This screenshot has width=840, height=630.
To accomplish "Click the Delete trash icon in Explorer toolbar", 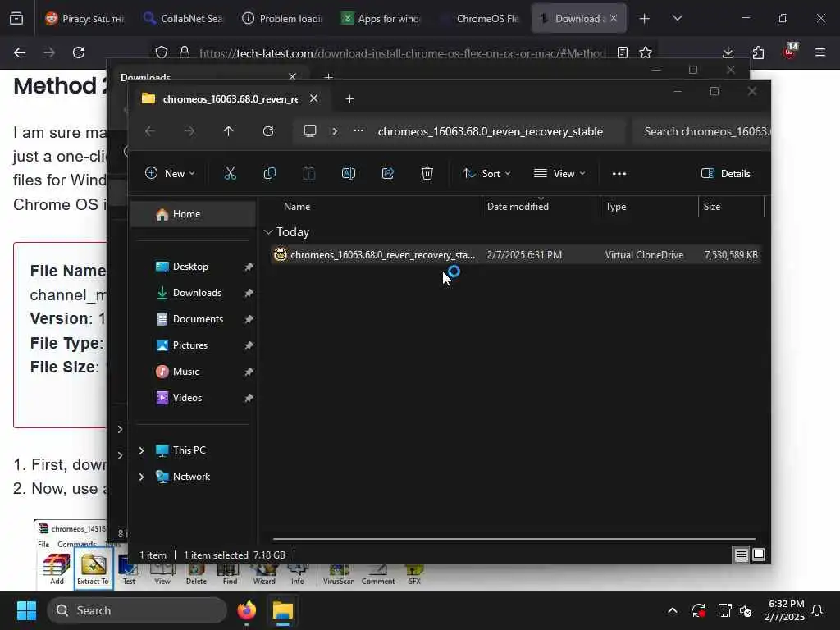I will (x=427, y=174).
